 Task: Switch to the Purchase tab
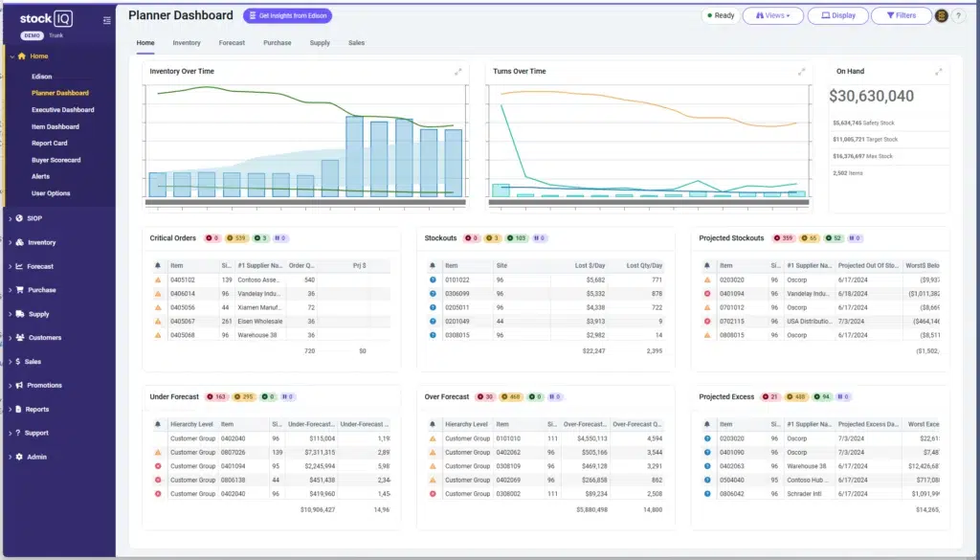[x=277, y=43]
